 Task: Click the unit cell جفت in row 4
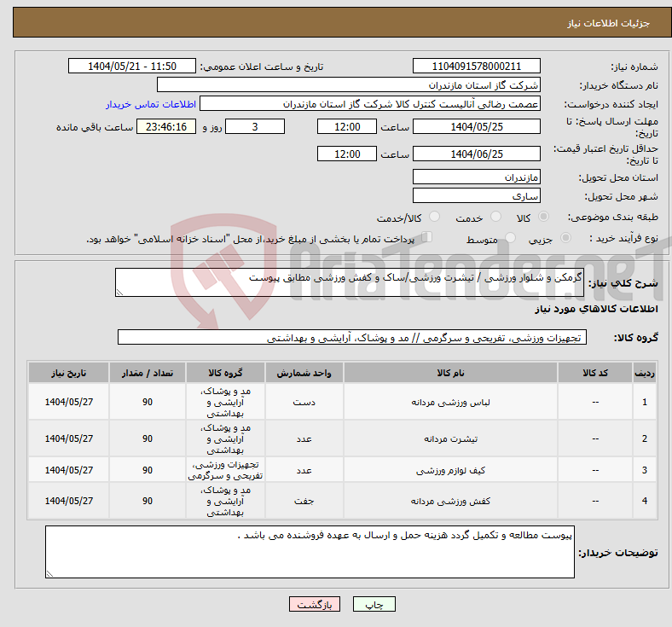click(x=304, y=501)
